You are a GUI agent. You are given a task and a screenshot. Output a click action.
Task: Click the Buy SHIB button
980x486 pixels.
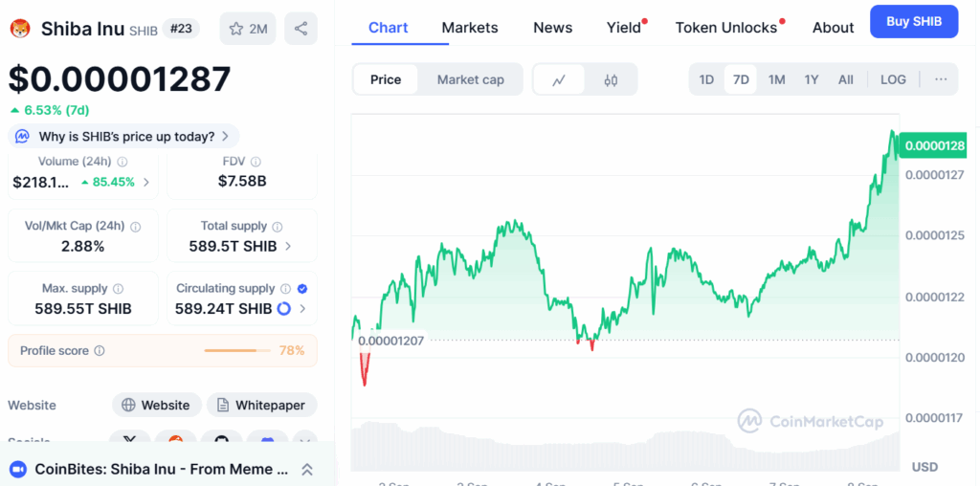(914, 22)
